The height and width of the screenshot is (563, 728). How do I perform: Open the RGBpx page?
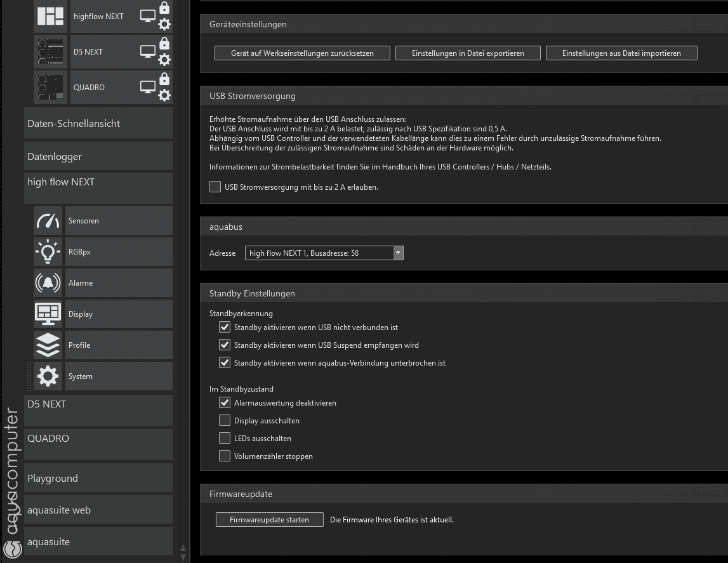coord(119,251)
